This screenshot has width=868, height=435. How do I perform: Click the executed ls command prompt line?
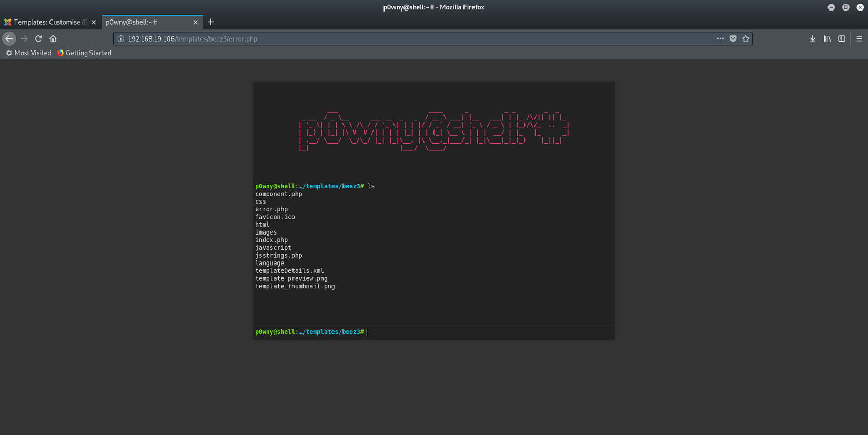pyautogui.click(x=315, y=186)
